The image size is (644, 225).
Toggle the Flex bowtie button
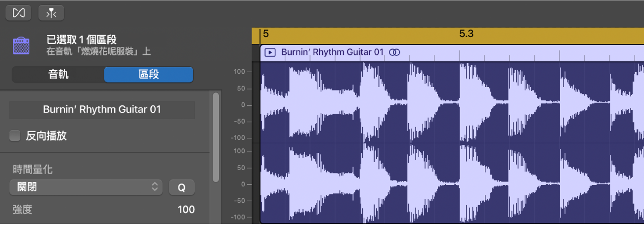(x=18, y=13)
